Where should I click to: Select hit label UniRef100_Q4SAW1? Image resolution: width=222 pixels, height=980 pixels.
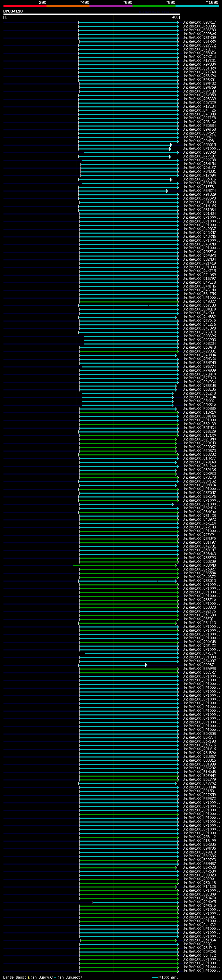point(199,918)
